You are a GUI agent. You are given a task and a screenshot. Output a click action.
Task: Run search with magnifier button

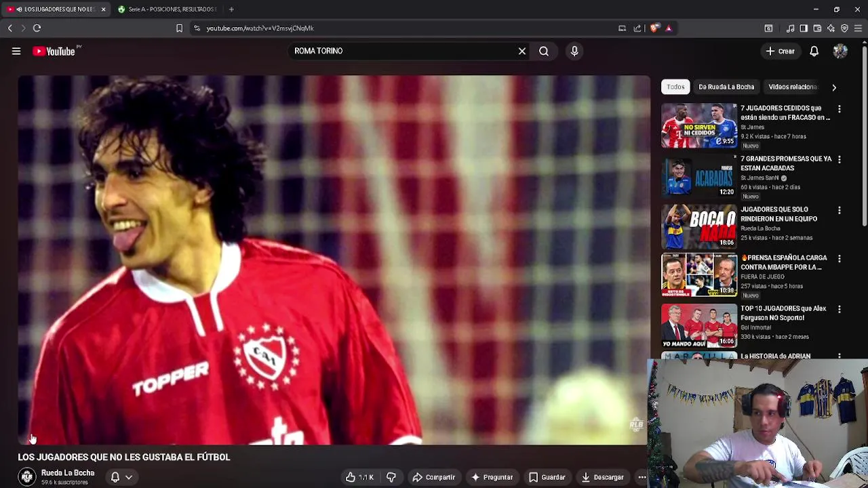click(x=544, y=51)
